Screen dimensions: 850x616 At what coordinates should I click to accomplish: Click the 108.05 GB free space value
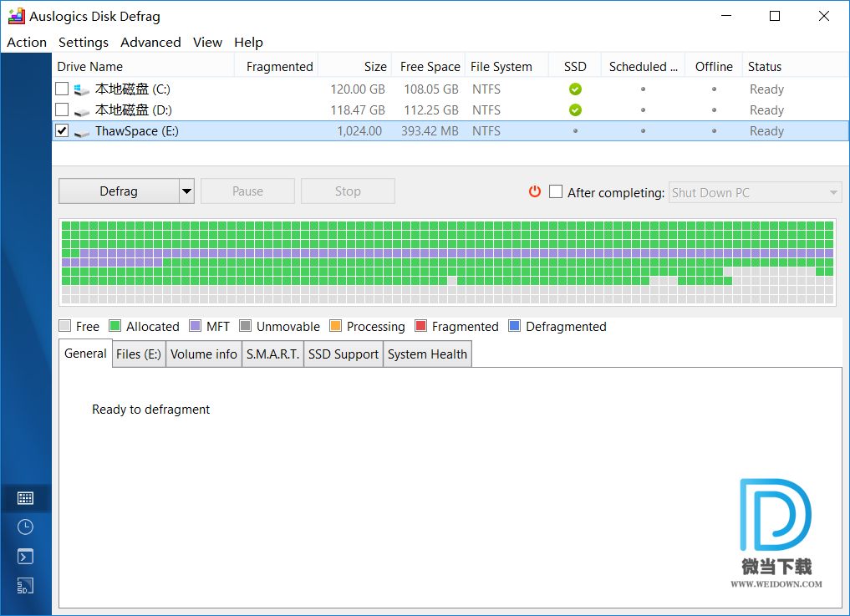point(431,89)
